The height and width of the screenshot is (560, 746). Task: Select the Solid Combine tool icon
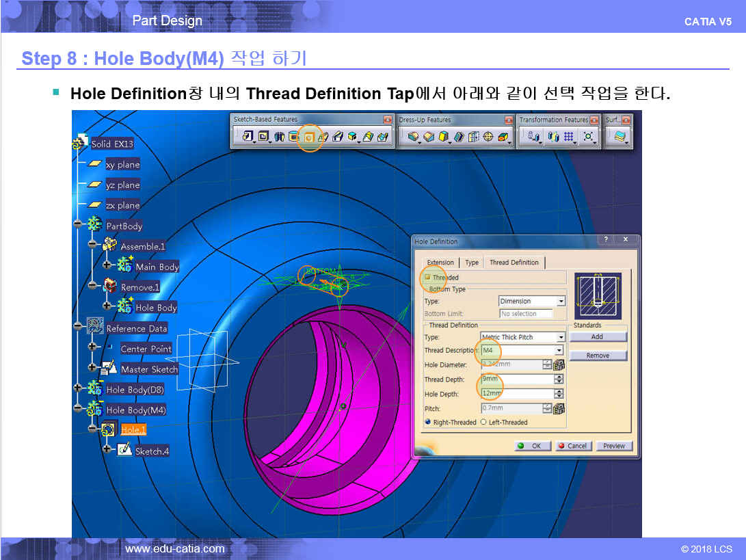pos(352,137)
